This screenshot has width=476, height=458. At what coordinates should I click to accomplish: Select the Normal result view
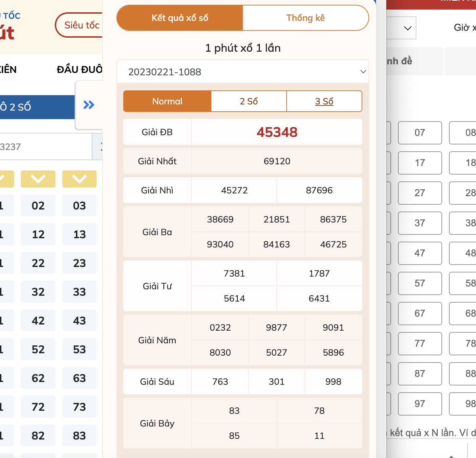coord(167,101)
